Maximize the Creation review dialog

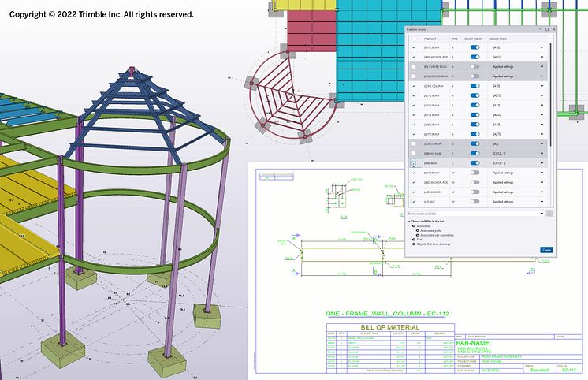(x=545, y=29)
